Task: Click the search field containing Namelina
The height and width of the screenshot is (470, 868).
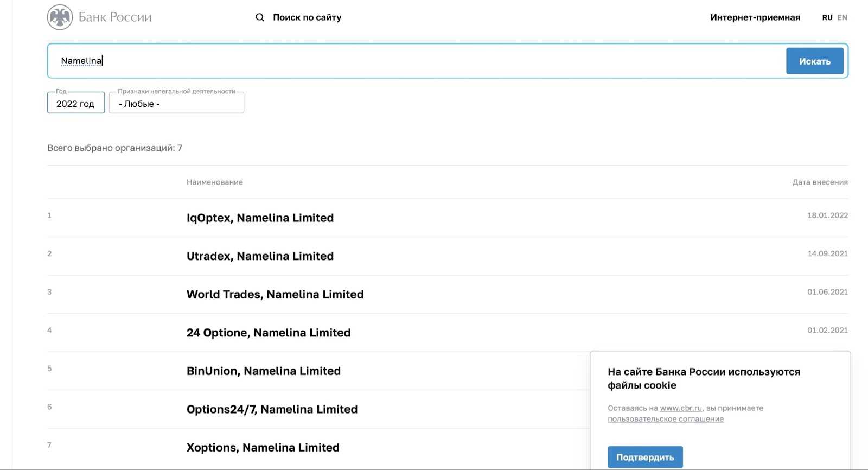Action: point(412,61)
